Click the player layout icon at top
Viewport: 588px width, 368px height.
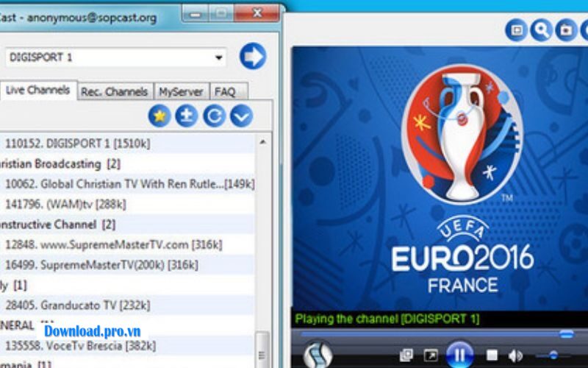pos(517,30)
